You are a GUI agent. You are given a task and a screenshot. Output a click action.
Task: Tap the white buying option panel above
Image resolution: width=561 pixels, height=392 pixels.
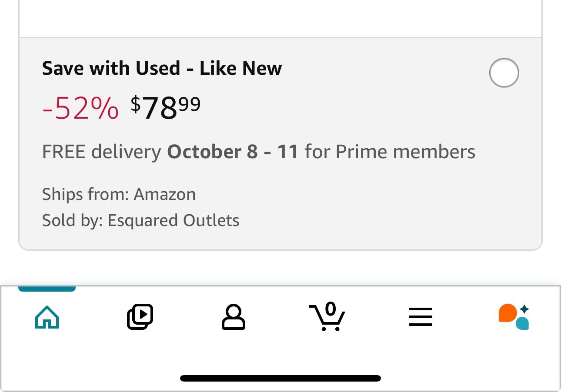point(280,17)
